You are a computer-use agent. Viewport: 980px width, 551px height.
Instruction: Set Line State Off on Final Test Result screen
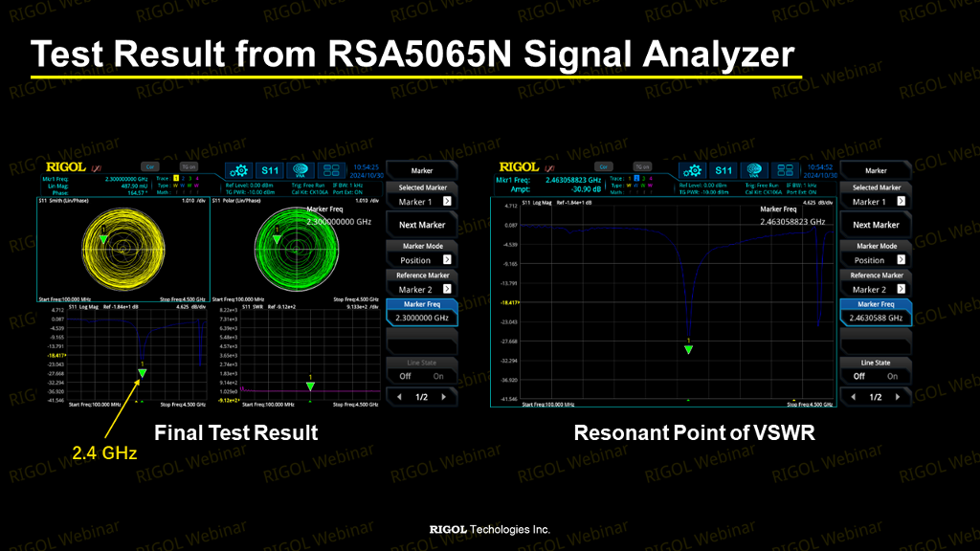coord(405,376)
